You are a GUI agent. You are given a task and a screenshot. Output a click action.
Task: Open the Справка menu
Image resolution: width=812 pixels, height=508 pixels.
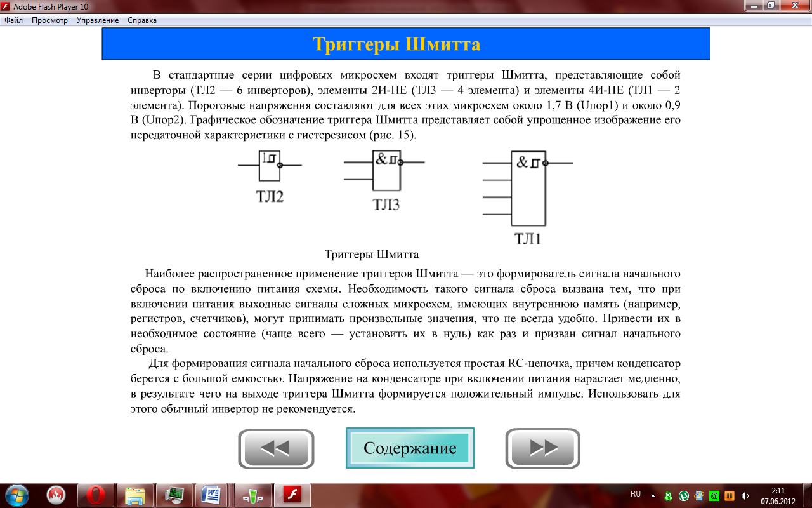142,20
